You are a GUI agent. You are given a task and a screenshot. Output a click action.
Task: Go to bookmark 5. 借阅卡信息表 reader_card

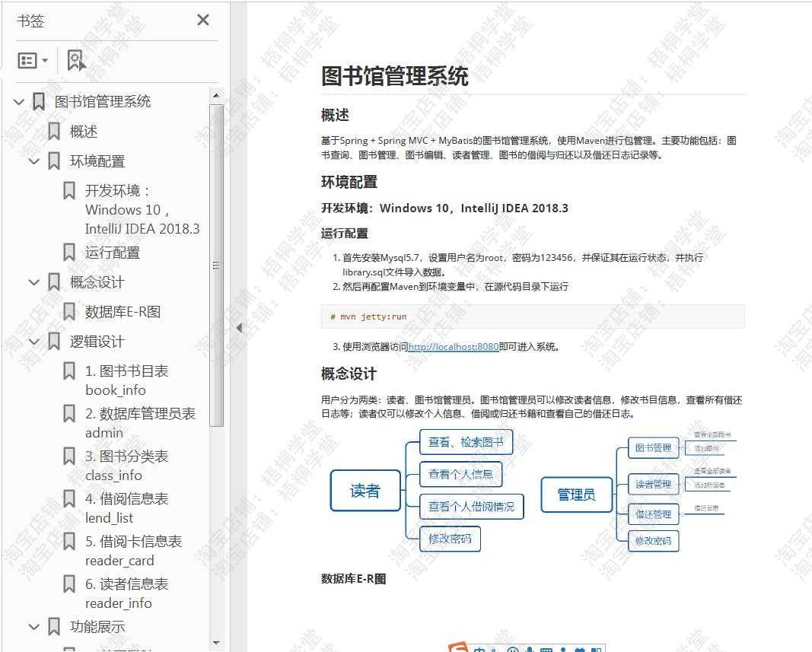134,551
